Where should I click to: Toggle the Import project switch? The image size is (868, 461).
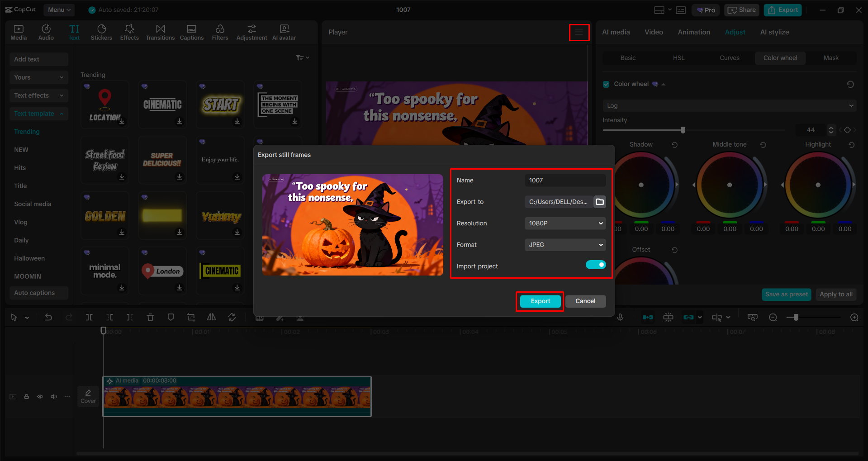[596, 265]
